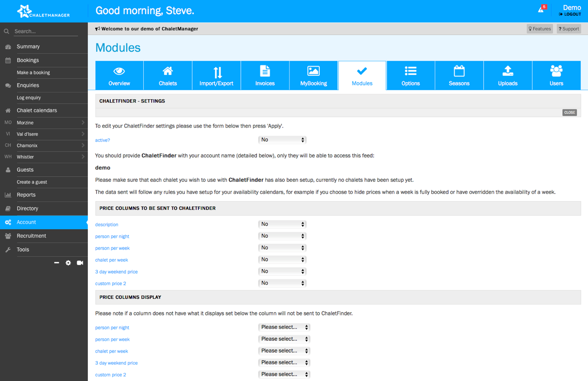
Task: Open 'custom price 2' Please select dropdown
Action: click(x=284, y=375)
